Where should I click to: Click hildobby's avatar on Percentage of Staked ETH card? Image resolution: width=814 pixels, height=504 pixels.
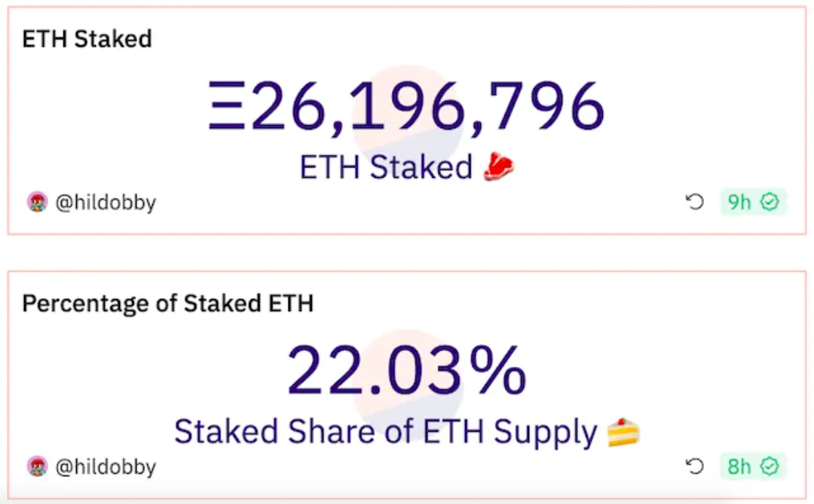(37, 467)
